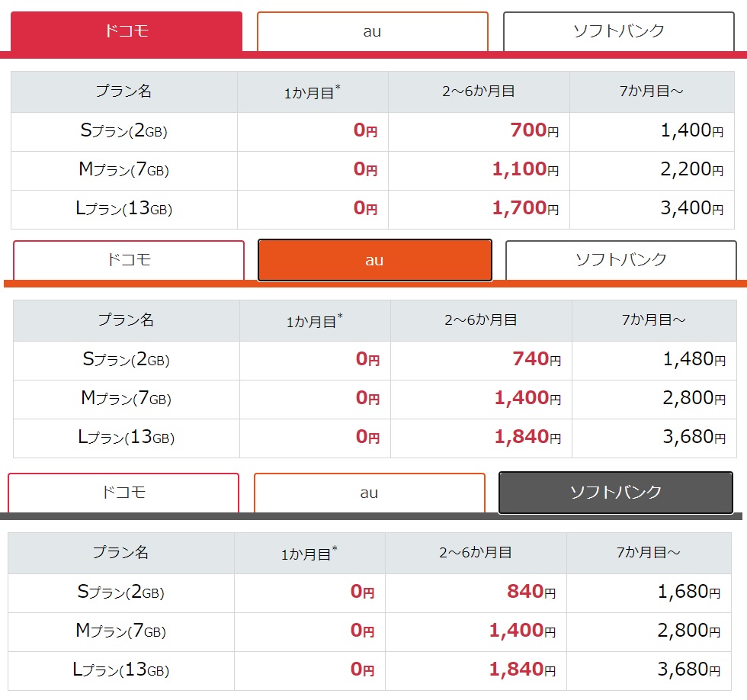Click 7か月目〜 header in the bottom table

coord(648,553)
